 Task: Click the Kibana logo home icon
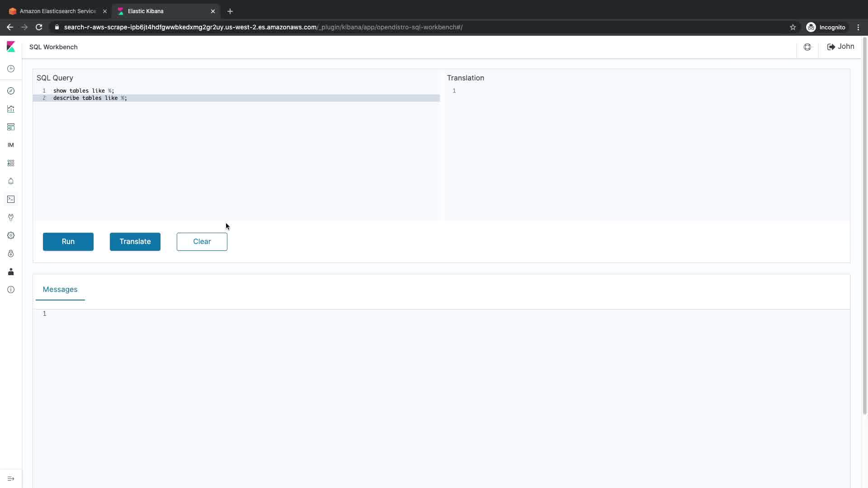pos(11,47)
